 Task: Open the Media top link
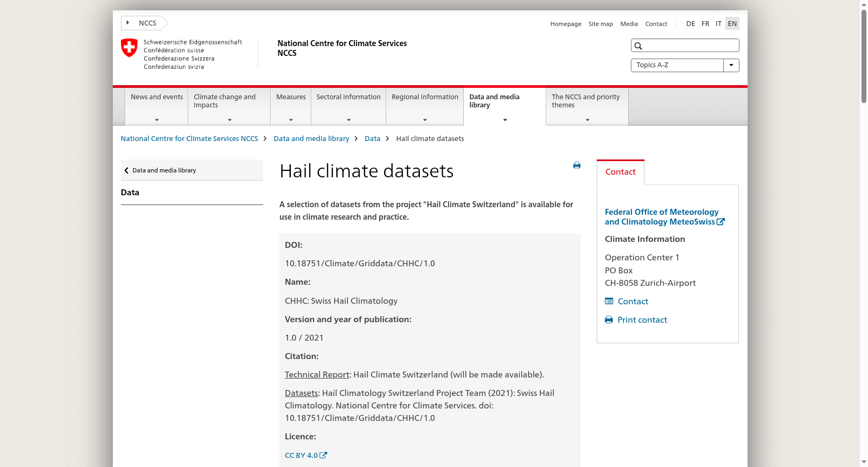[x=629, y=24]
